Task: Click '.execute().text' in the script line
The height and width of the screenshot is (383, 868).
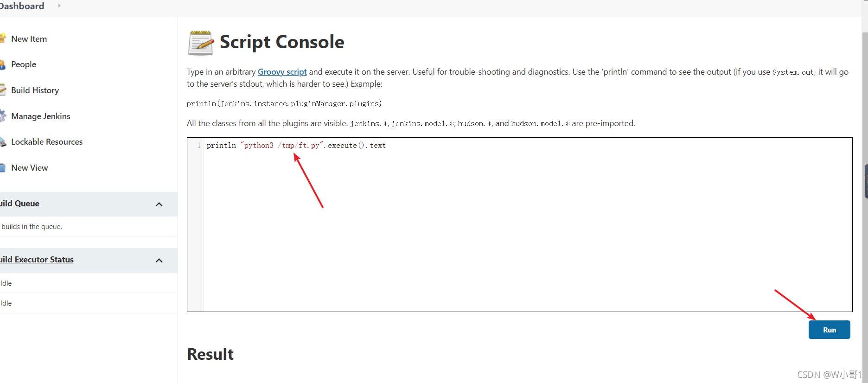Action: click(x=355, y=146)
